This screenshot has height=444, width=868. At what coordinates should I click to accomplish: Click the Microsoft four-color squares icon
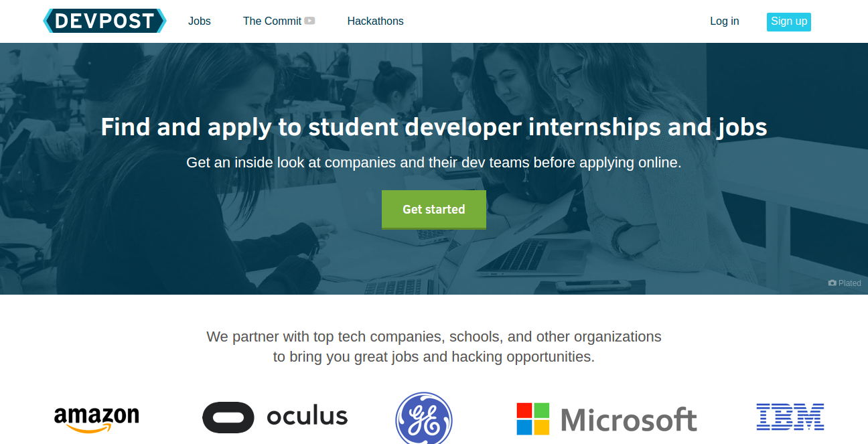(x=533, y=419)
